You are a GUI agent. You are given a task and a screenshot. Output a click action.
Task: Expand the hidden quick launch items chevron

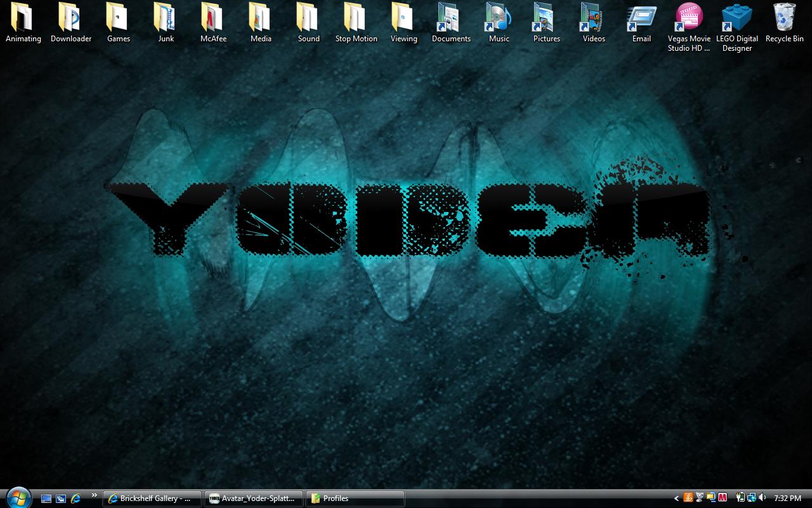click(95, 495)
